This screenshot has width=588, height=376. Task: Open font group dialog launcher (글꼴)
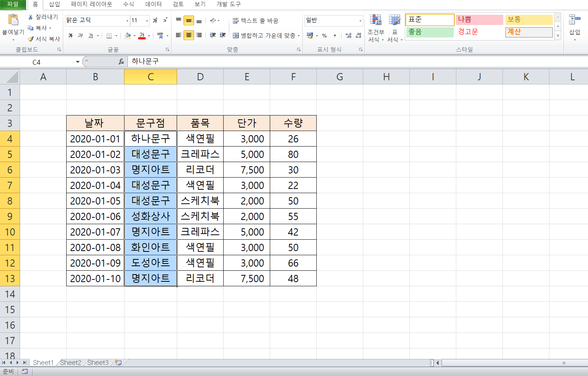(x=167, y=50)
